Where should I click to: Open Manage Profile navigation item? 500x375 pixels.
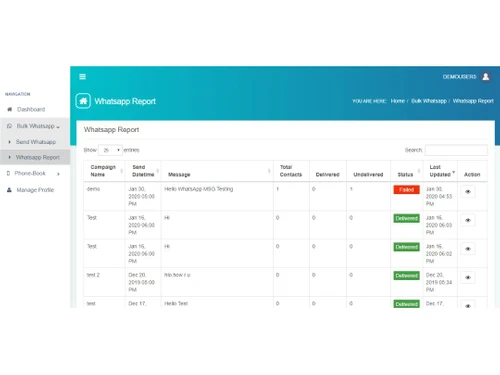point(35,190)
